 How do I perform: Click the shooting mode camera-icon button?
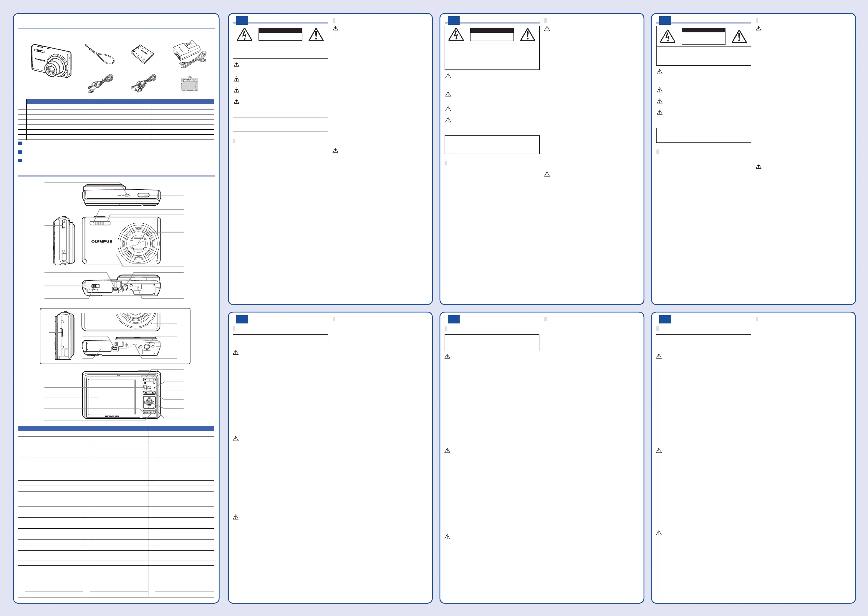(x=146, y=393)
